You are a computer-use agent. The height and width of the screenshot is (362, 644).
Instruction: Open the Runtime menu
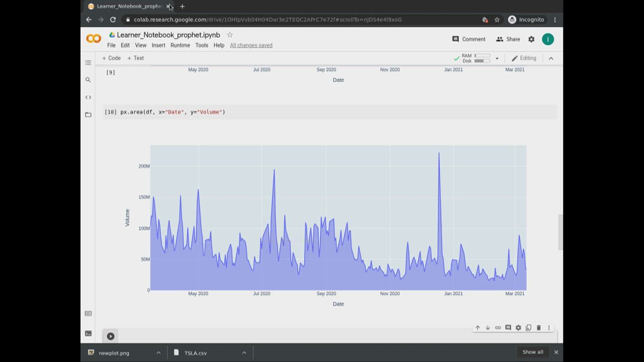point(180,45)
